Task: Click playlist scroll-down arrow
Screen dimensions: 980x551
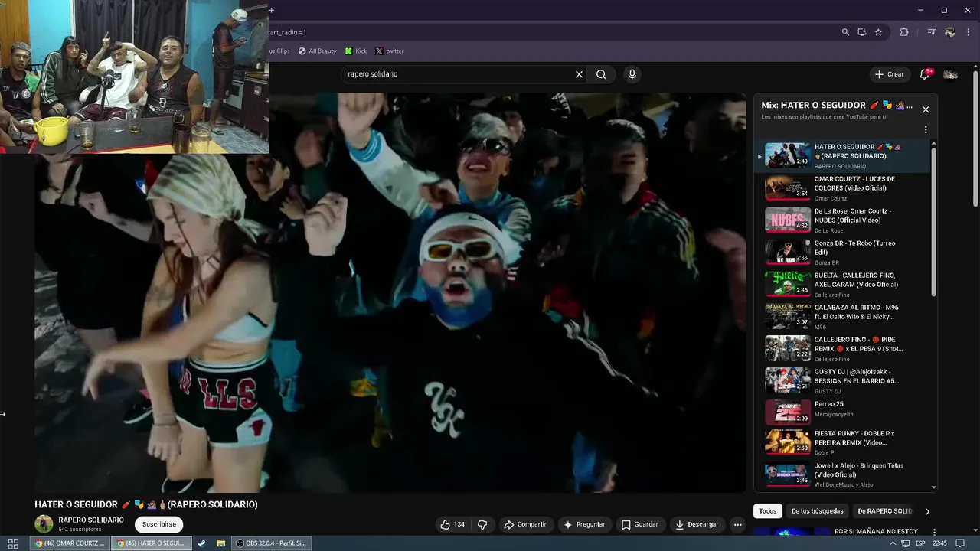Action: [x=933, y=487]
